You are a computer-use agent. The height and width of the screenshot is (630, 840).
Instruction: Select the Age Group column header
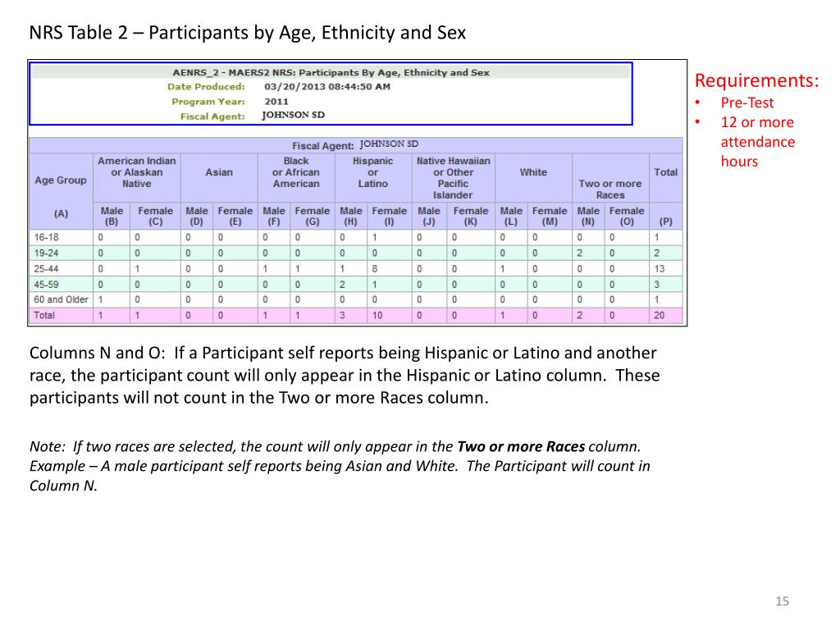coord(61,180)
